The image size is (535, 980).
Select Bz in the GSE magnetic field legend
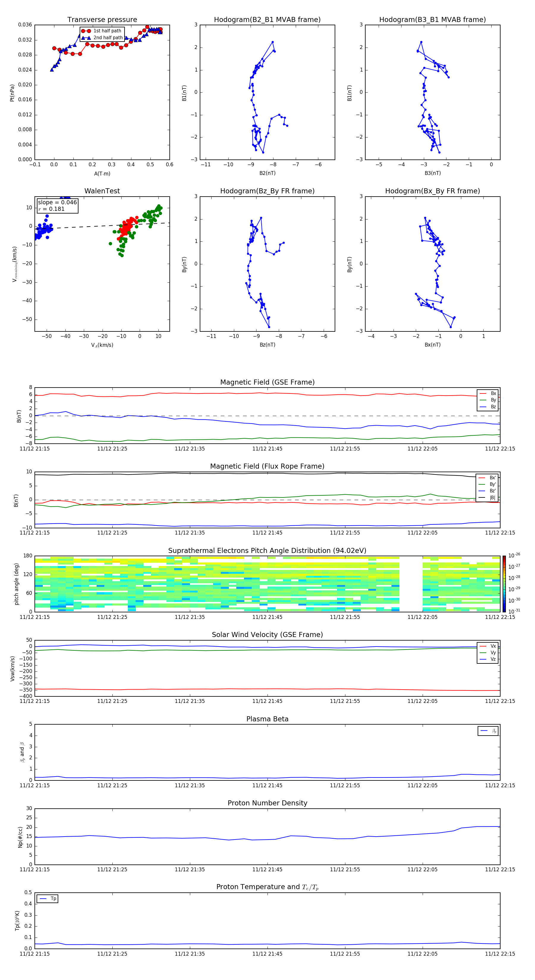pos(488,407)
